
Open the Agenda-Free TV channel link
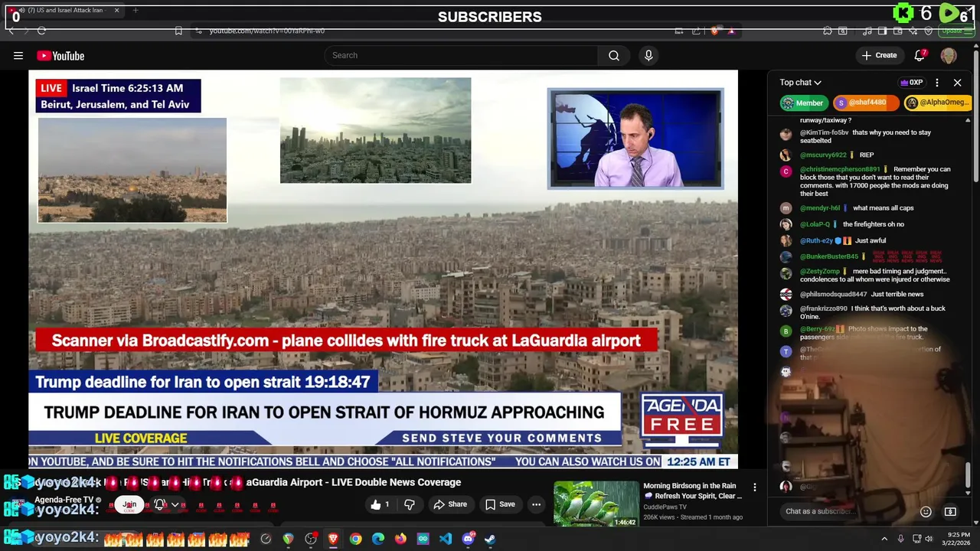coord(64,500)
